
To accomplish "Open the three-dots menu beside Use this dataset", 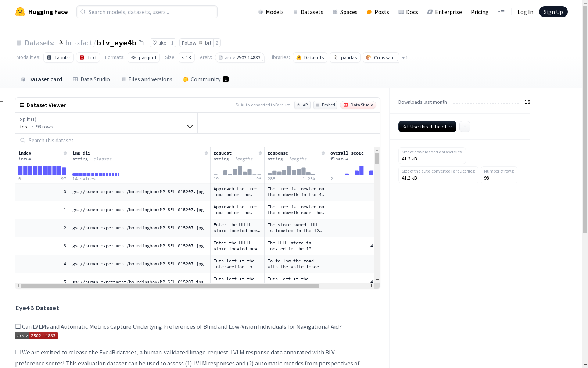I will coord(465,127).
